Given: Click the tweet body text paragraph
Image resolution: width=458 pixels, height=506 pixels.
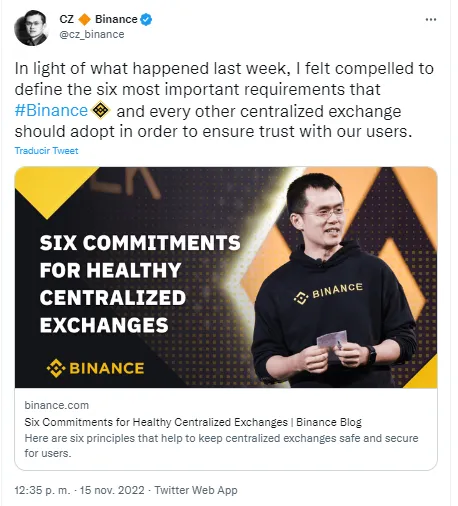Looking at the screenshot, I should click(x=224, y=100).
